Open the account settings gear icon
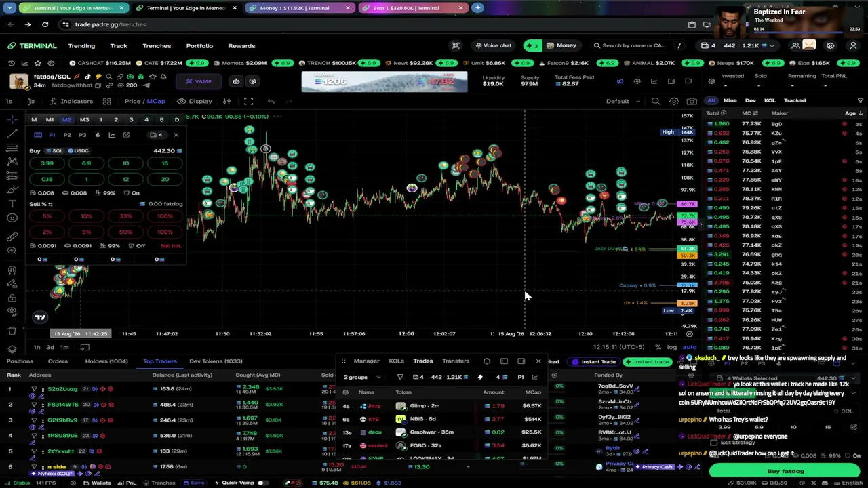Screen dimensions: 868x488 830,46
